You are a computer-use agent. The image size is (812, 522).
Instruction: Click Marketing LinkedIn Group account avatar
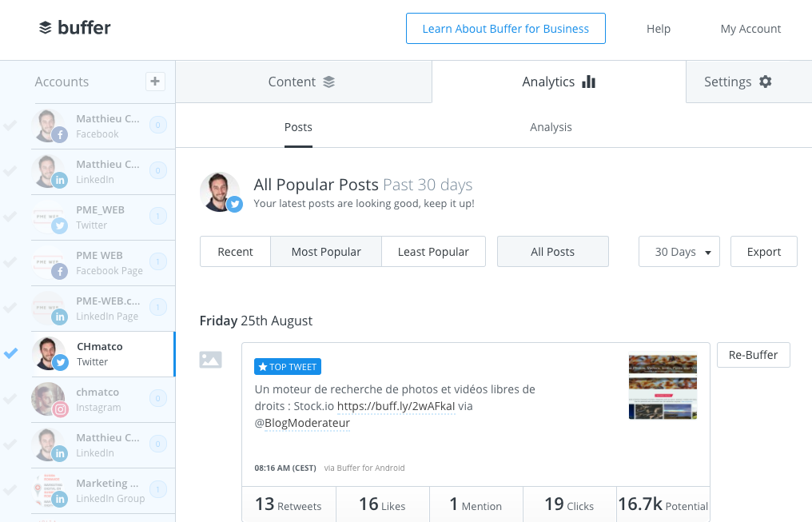point(50,490)
